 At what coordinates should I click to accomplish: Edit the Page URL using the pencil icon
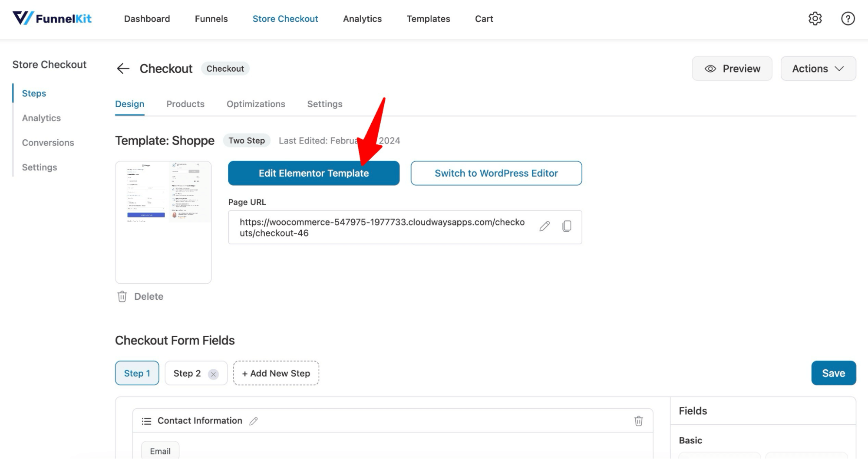(x=544, y=226)
